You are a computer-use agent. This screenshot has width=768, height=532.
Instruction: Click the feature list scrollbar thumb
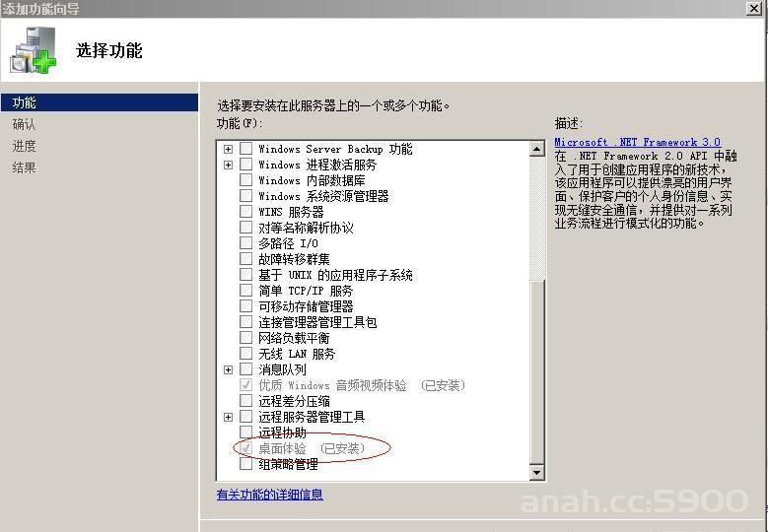click(x=537, y=371)
